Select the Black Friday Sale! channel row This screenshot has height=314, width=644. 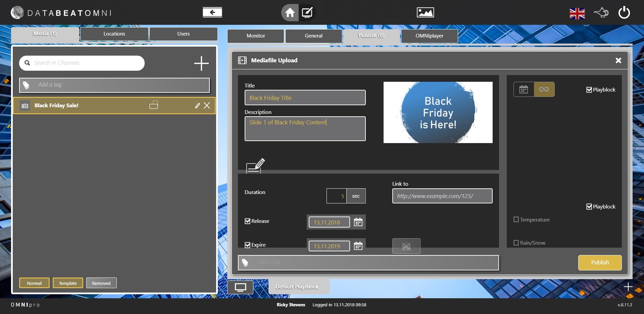[114, 106]
